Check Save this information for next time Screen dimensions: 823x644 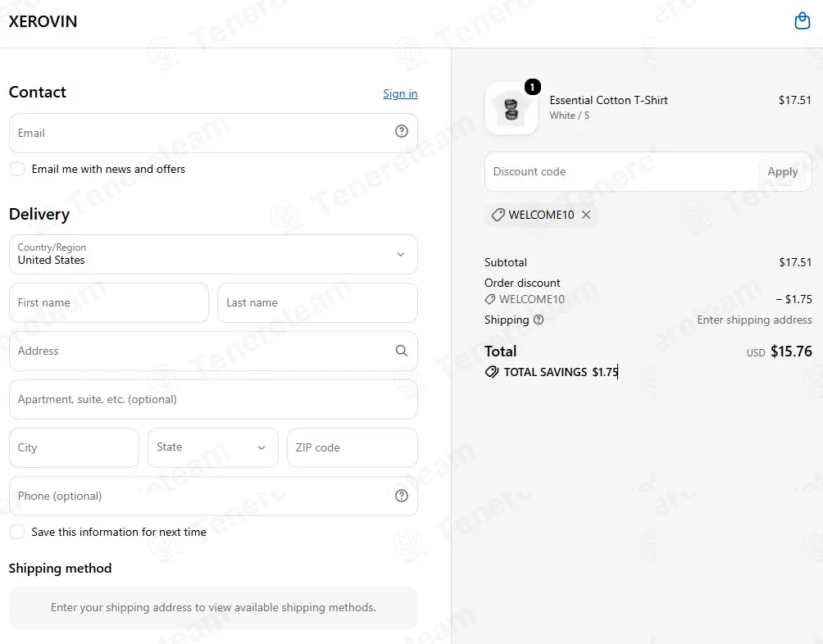17,532
